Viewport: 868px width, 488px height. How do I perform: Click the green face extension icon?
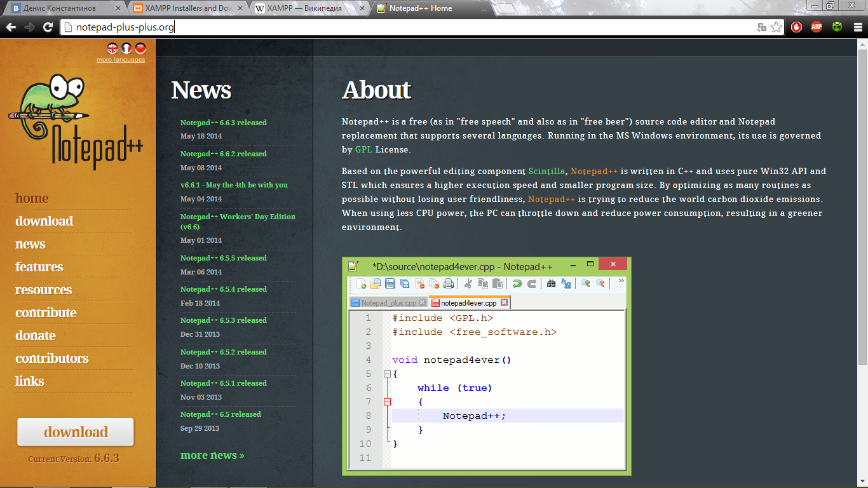point(837,27)
